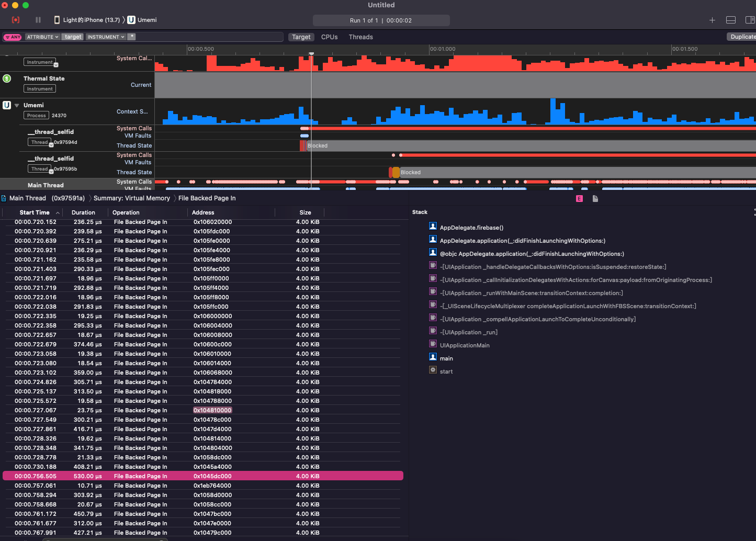The height and width of the screenshot is (541, 756).
Task: Click the green Thermal State instrument icon
Action: (7, 78)
